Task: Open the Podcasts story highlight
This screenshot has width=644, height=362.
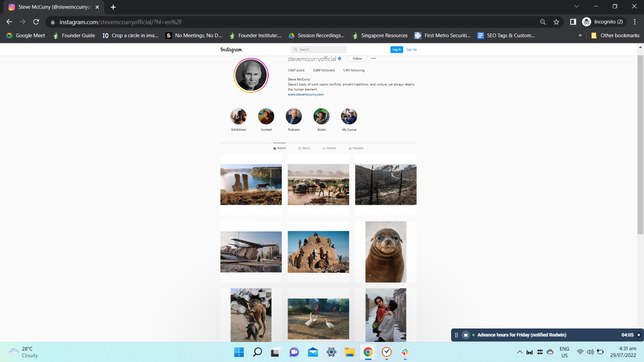Action: click(294, 116)
